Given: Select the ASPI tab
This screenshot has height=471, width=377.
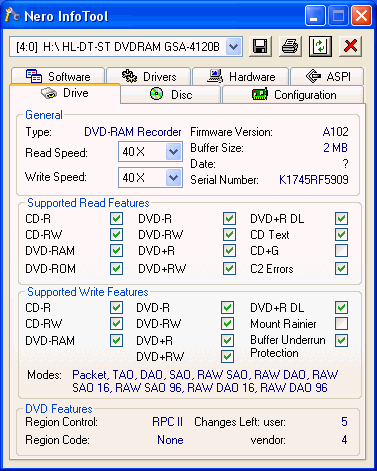Looking at the screenshot, I should [327, 76].
